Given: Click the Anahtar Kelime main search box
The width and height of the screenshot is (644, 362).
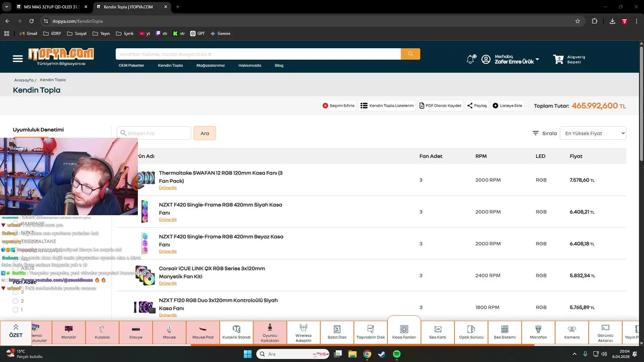Looking at the screenshot, I should pos(258,54).
